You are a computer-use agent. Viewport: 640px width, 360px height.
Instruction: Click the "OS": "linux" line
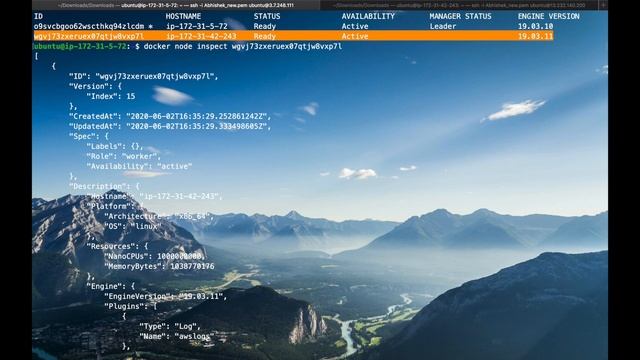coord(133,226)
